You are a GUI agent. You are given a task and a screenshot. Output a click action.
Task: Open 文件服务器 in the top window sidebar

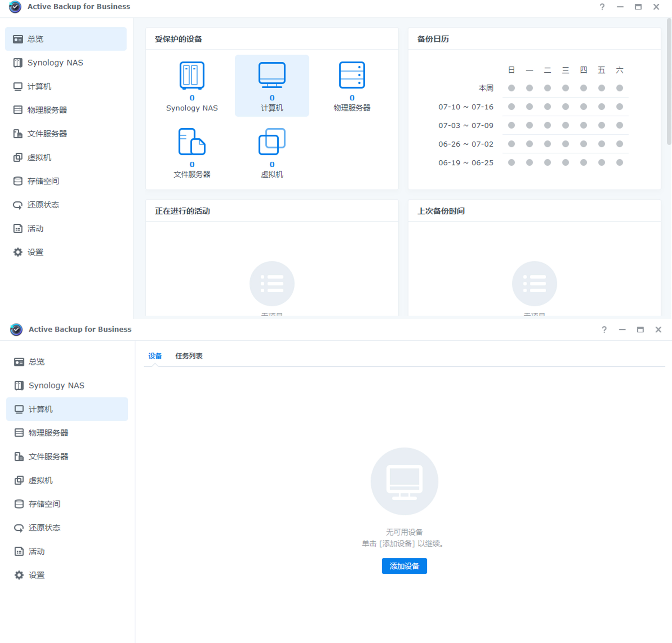(x=47, y=134)
